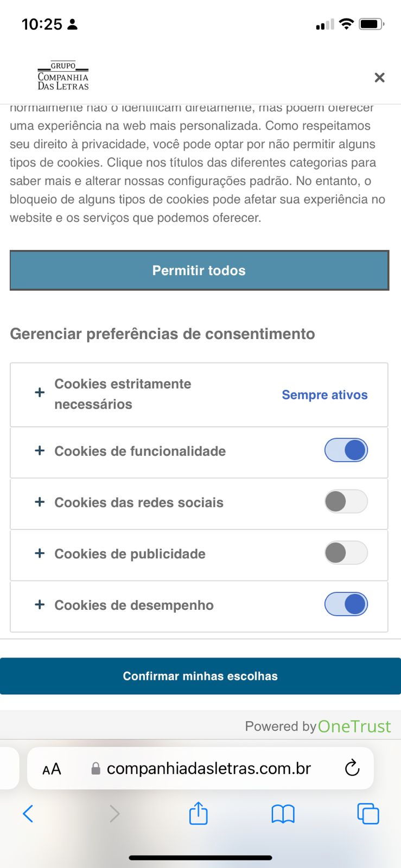Enable the Cookies das redes sociais toggle
401x868 pixels.
pos(346,502)
